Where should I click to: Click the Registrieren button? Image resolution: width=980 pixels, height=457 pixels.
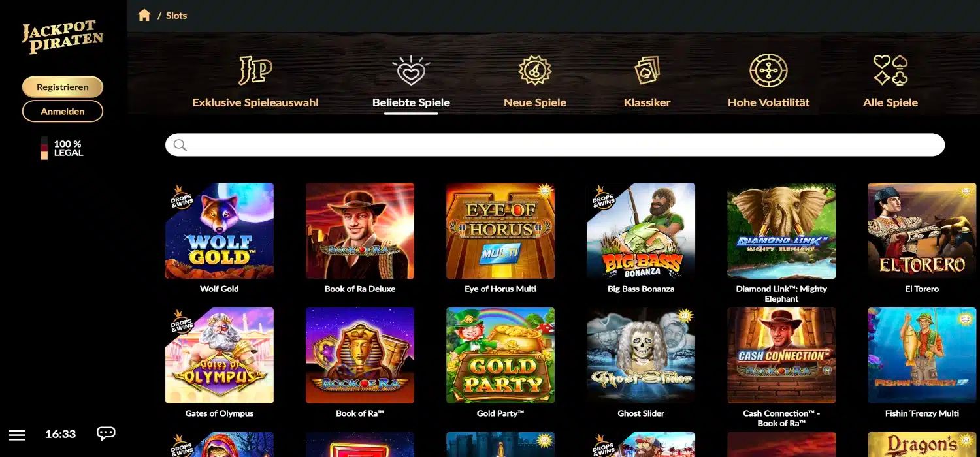coord(63,87)
